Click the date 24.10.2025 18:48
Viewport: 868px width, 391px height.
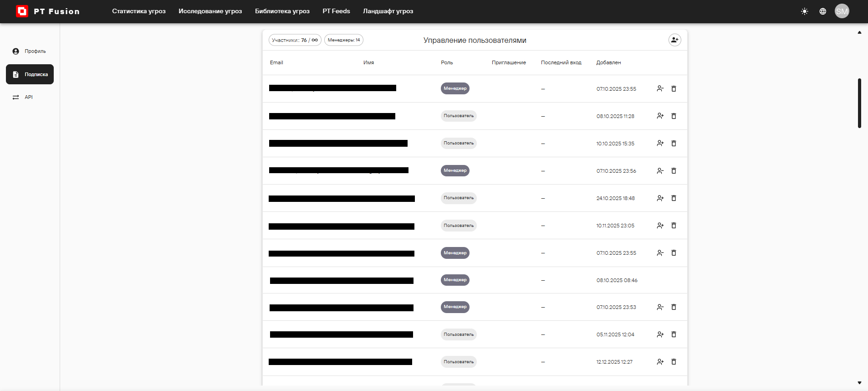tap(616, 199)
